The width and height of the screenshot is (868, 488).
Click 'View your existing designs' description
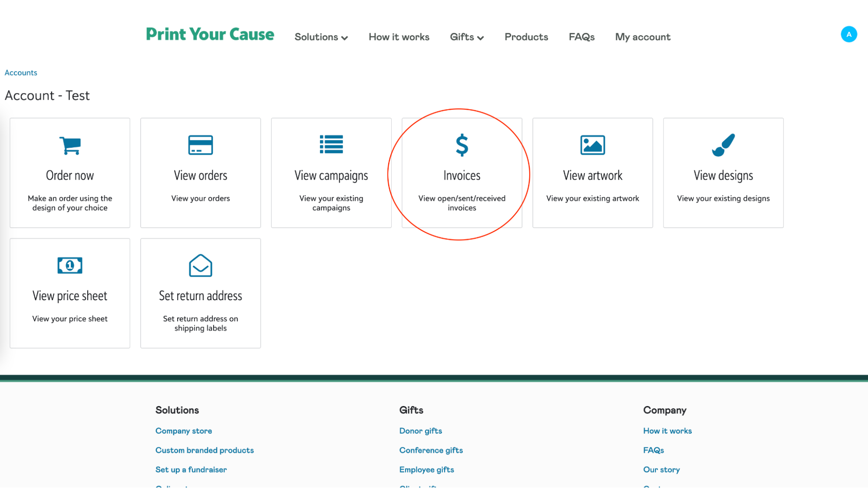pyautogui.click(x=723, y=198)
